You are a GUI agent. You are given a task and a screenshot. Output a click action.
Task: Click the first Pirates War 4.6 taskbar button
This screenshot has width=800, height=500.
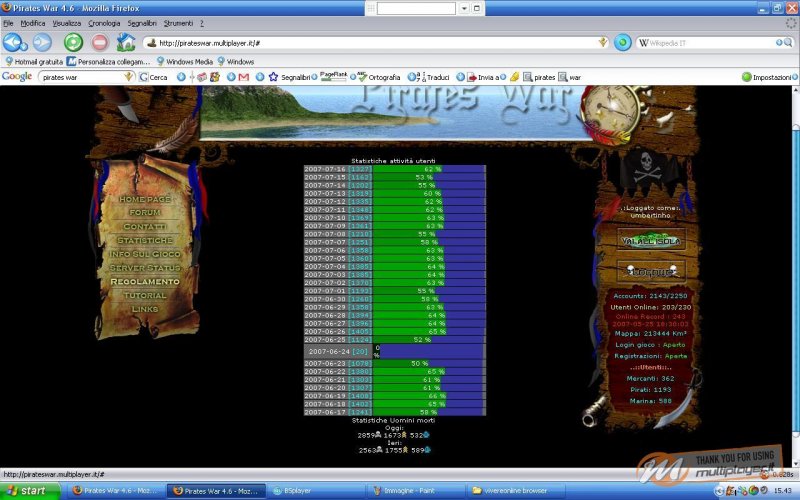tap(116, 491)
